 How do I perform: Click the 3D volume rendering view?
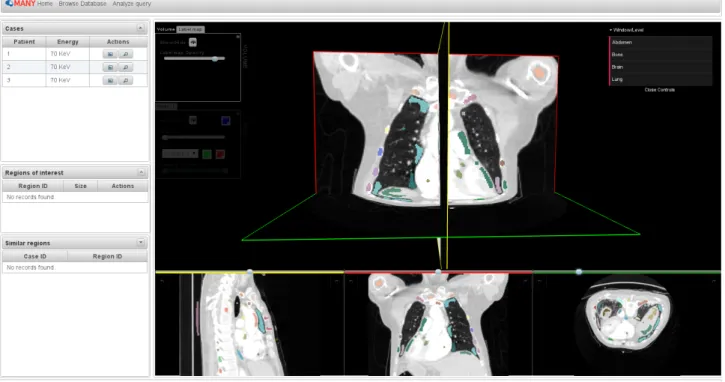[x=437, y=146]
